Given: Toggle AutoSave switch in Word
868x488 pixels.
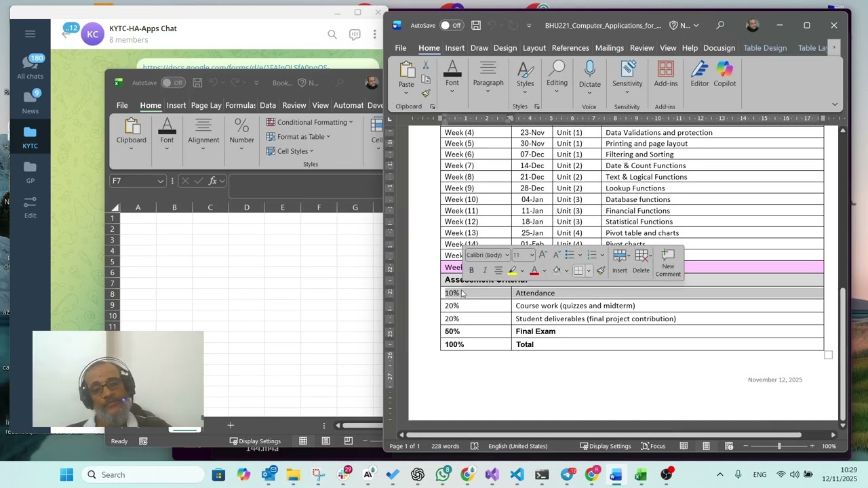Looking at the screenshot, I should (x=450, y=25).
